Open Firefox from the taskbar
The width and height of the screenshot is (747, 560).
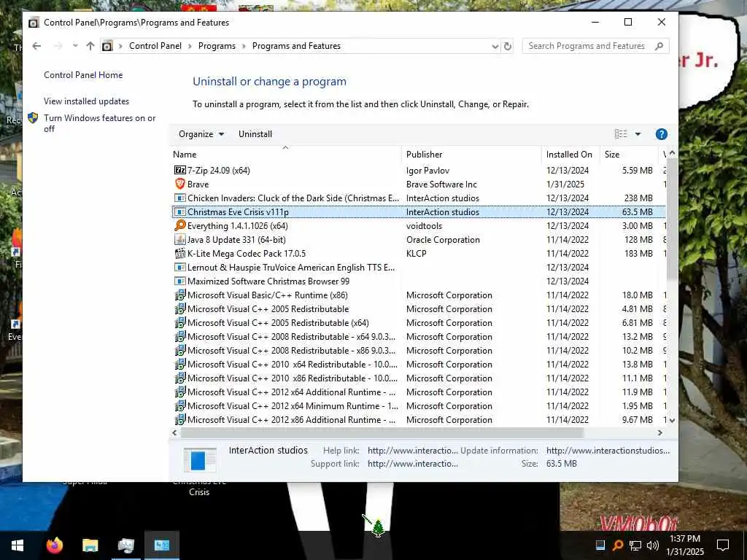54,545
